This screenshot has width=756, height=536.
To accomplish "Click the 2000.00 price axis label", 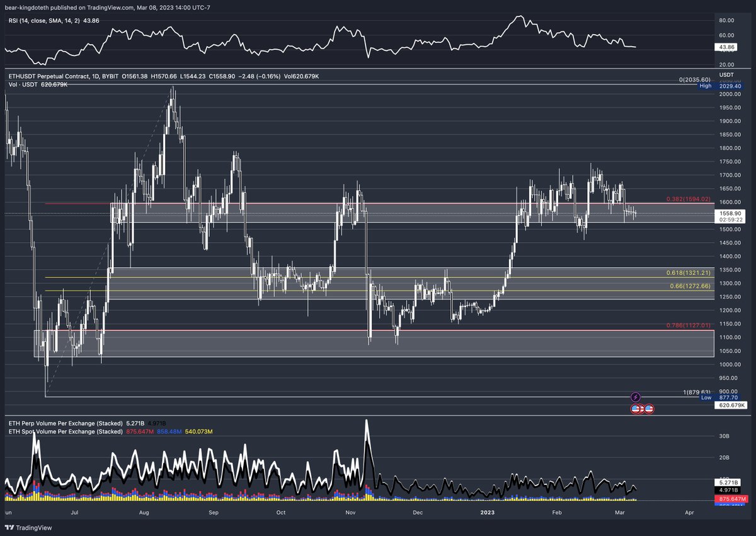I will 729,94.
